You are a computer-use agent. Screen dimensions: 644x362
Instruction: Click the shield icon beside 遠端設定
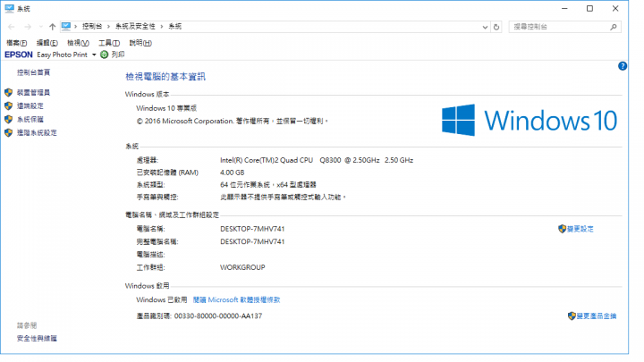(x=9, y=106)
